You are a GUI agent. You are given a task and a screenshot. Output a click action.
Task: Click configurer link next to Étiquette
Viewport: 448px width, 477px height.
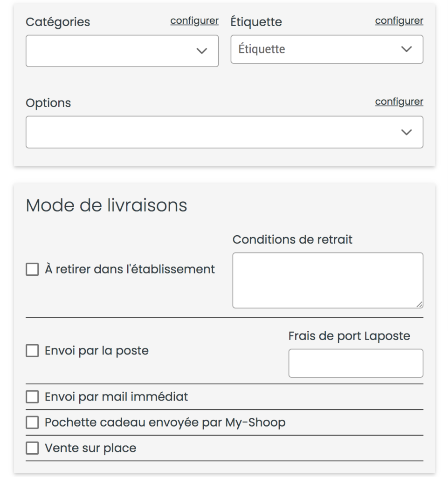point(399,20)
